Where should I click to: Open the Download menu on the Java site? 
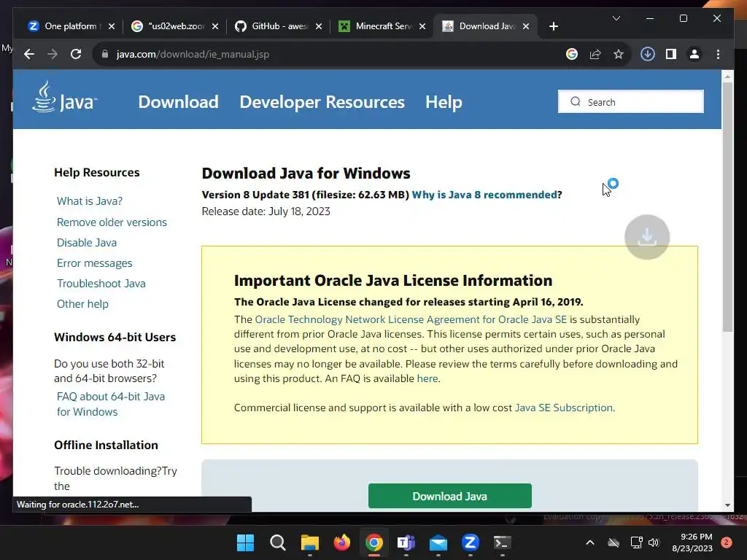pos(178,102)
